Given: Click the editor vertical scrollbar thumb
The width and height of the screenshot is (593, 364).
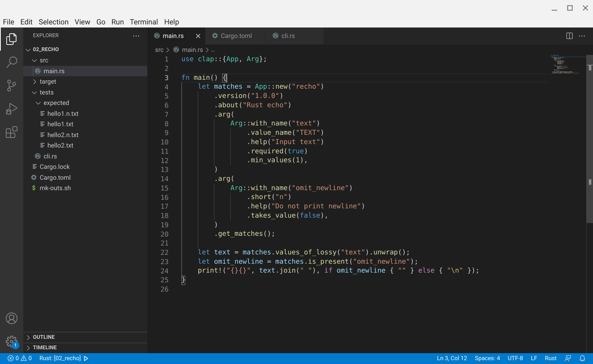Looking at the screenshot, I should coord(590,139).
